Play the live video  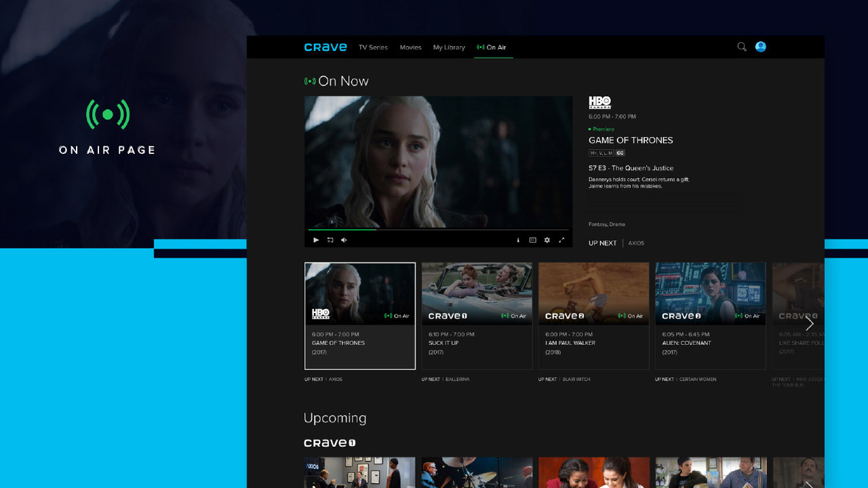pos(316,240)
